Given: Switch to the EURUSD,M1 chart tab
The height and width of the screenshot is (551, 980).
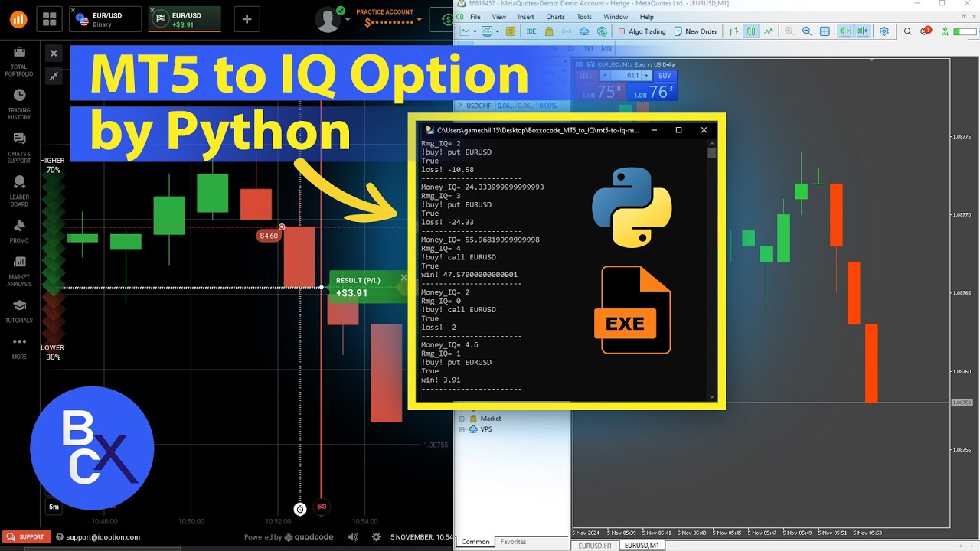Looking at the screenshot, I should [642, 546].
